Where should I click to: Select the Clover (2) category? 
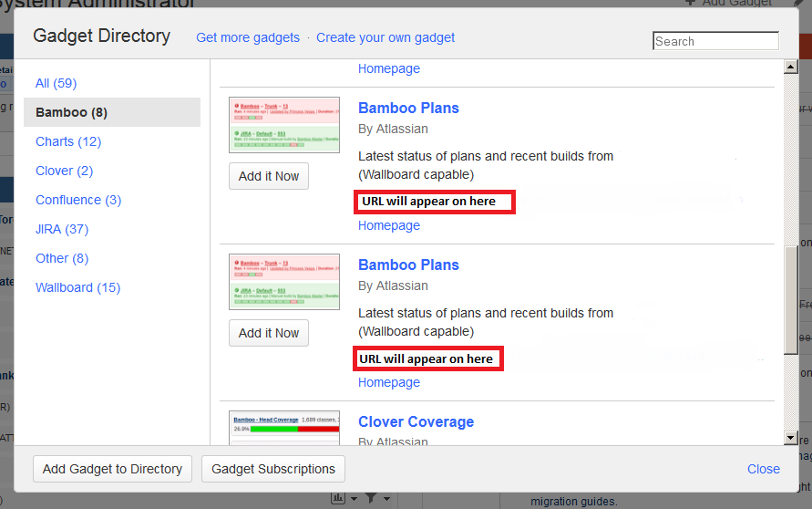point(64,171)
